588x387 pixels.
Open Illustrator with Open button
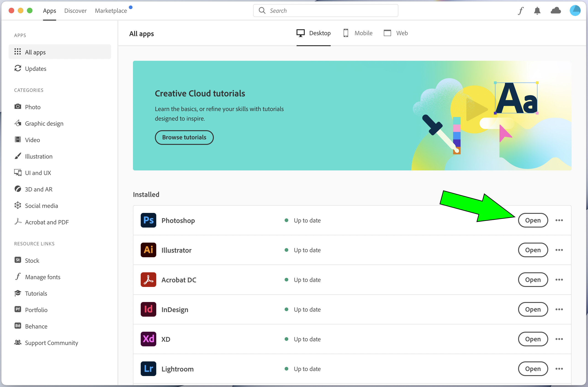click(533, 250)
